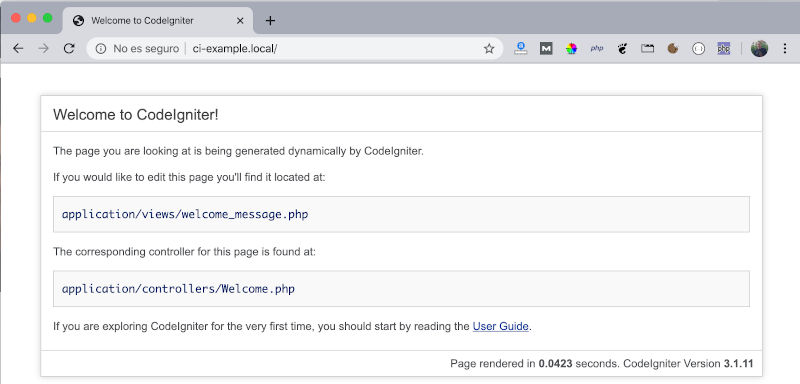Click the 'corresponding controller for this page' sentence
The image size is (800, 384).
[185, 252]
